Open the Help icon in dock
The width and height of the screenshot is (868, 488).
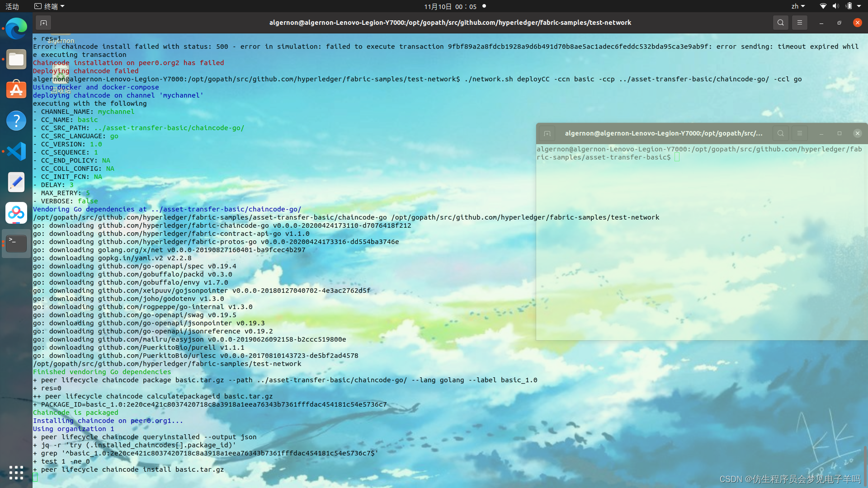[x=16, y=121]
